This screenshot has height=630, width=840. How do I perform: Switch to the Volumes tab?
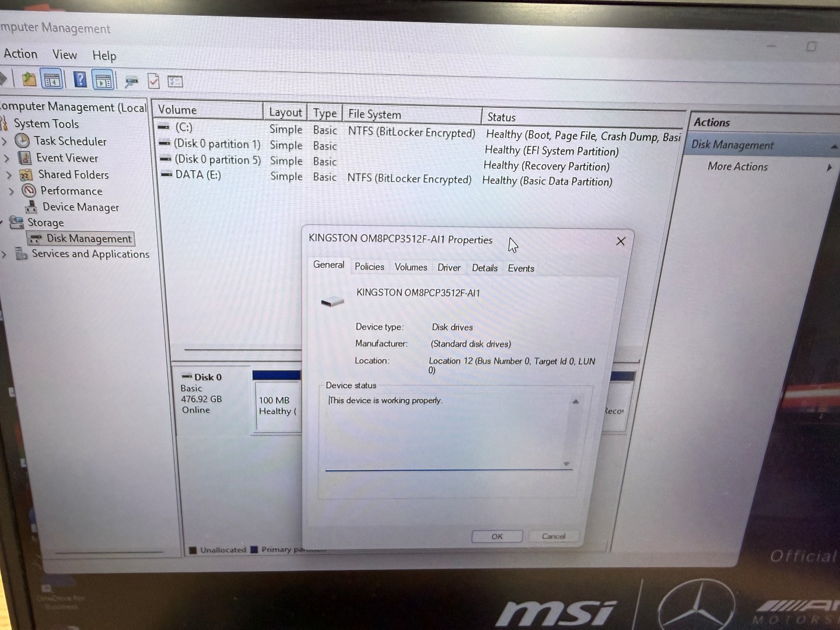411,267
